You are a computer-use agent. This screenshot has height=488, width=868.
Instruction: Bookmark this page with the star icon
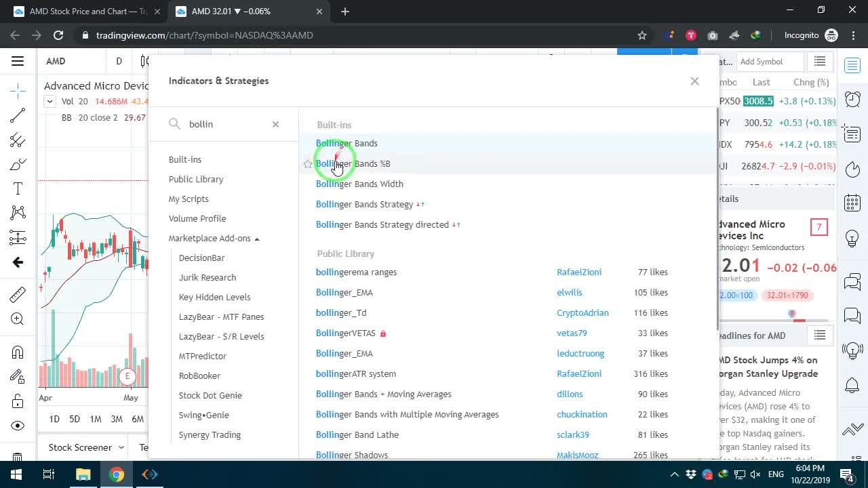(x=642, y=35)
